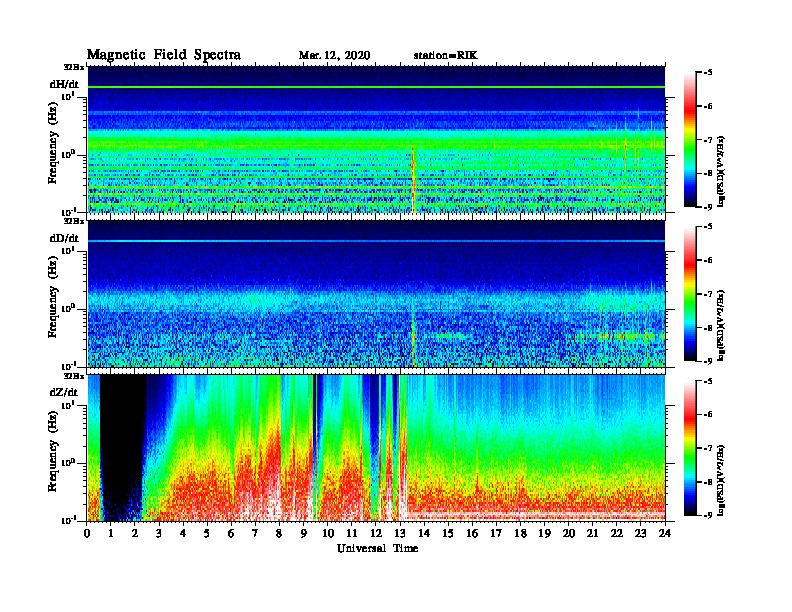This screenshot has height=612, width=792.
Task: Click the dark blue data gap near 12 UT in dZ/dt
Action: [x=374, y=424]
